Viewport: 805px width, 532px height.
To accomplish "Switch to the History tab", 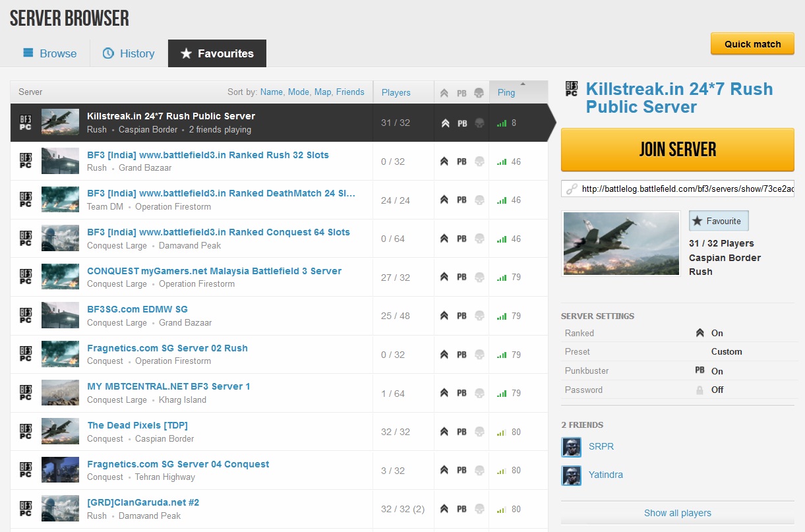I will 129,53.
